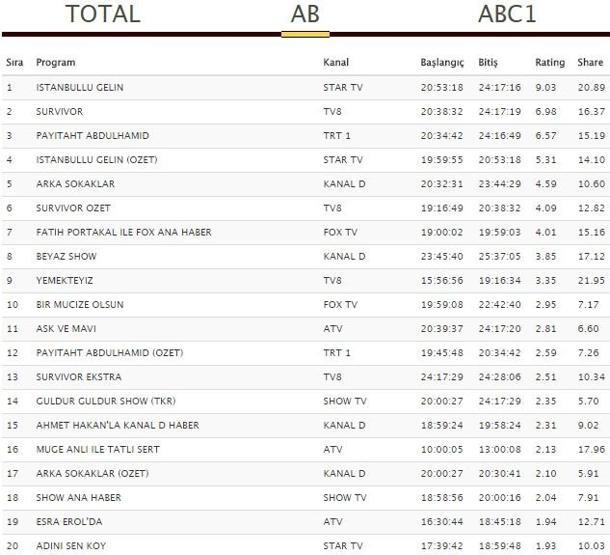Click the Bitiş column header
The image size is (610, 555).
(x=488, y=63)
